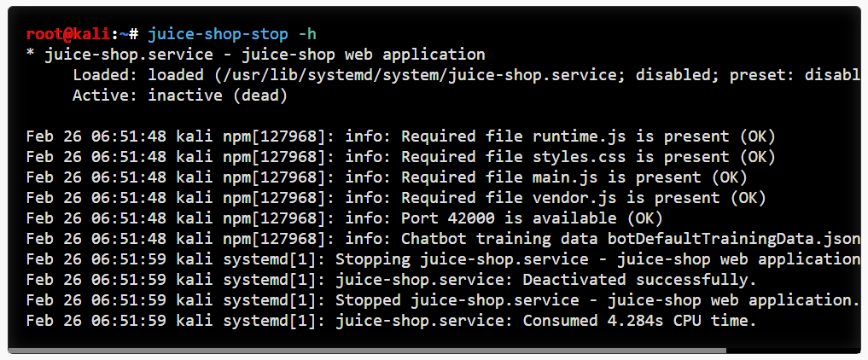Click the horizontal scrollbar thumb at bottom
This screenshot has height=360, width=868.
coord(367,350)
